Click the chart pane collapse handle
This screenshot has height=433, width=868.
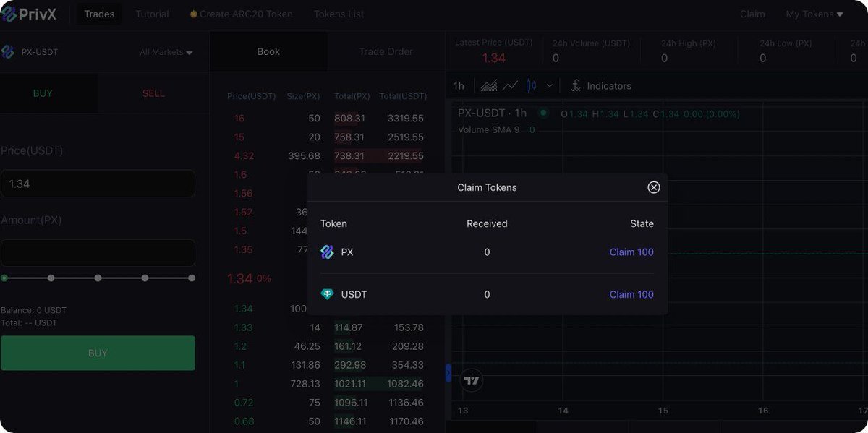coord(448,373)
